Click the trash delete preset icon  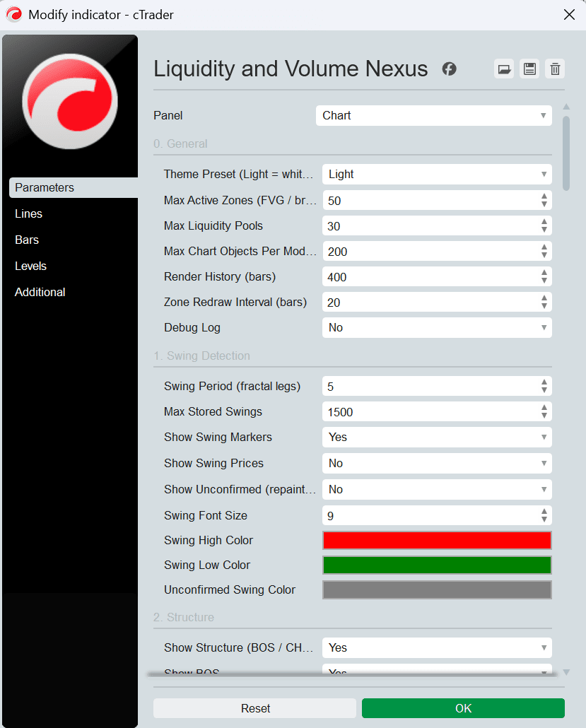coord(555,69)
